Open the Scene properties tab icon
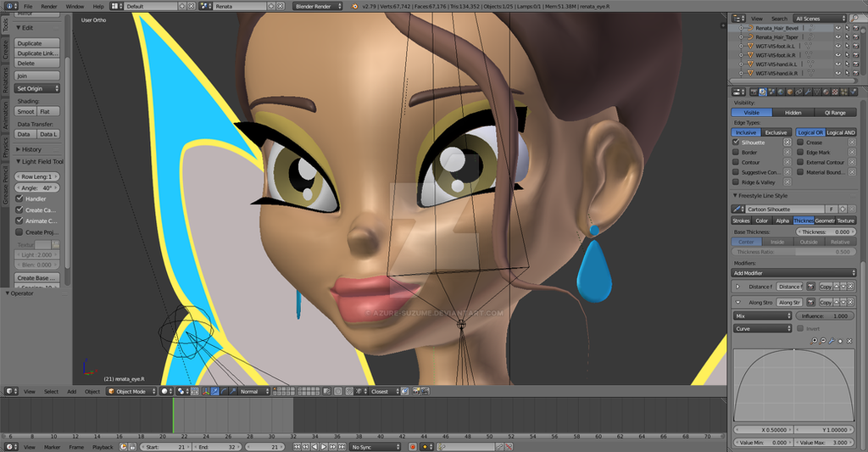This screenshot has height=452, width=868. (x=772, y=92)
